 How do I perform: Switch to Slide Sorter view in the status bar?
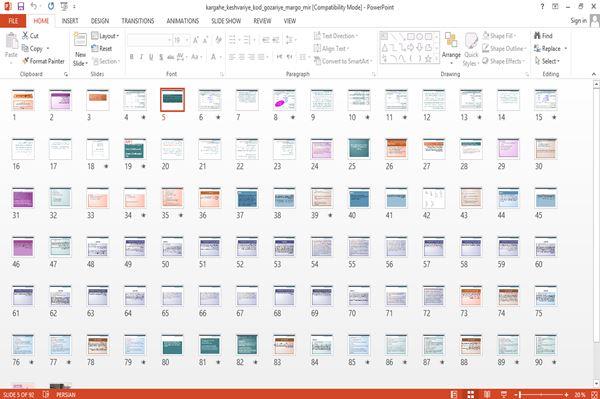(471, 394)
